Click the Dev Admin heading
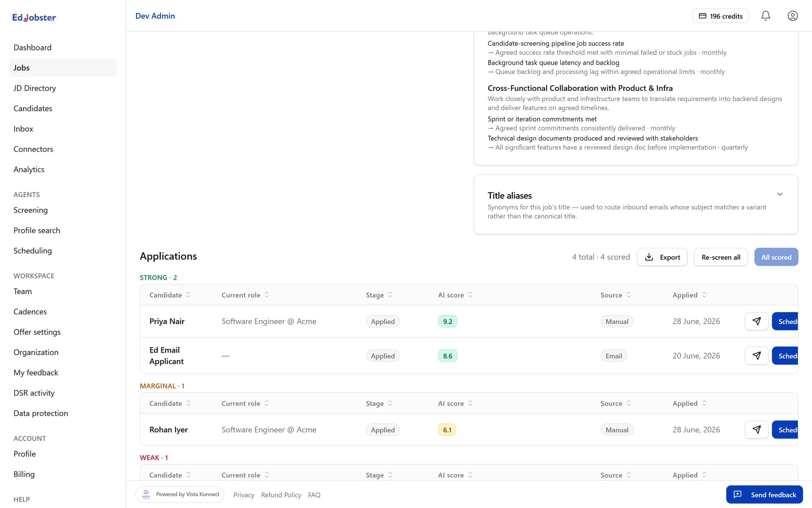The width and height of the screenshot is (812, 508). pyautogui.click(x=155, y=16)
